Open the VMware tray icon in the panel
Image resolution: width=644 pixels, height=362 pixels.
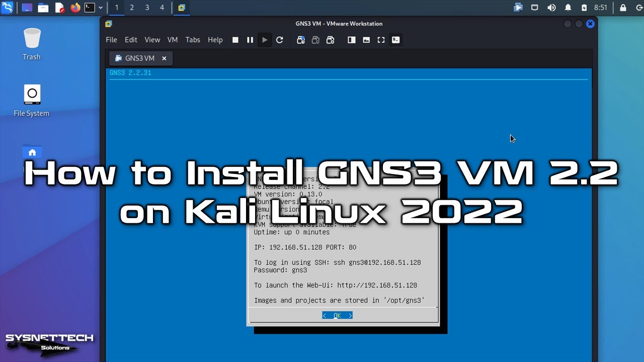(x=518, y=8)
